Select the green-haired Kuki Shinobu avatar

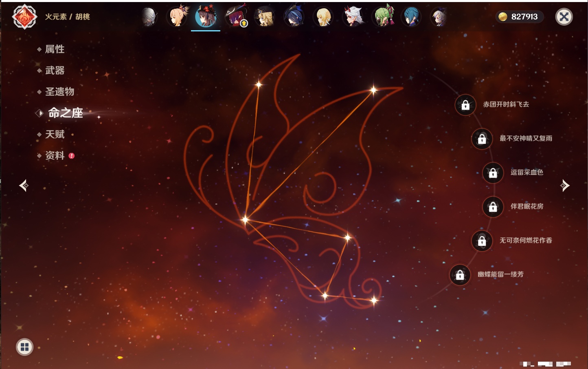[383, 17]
